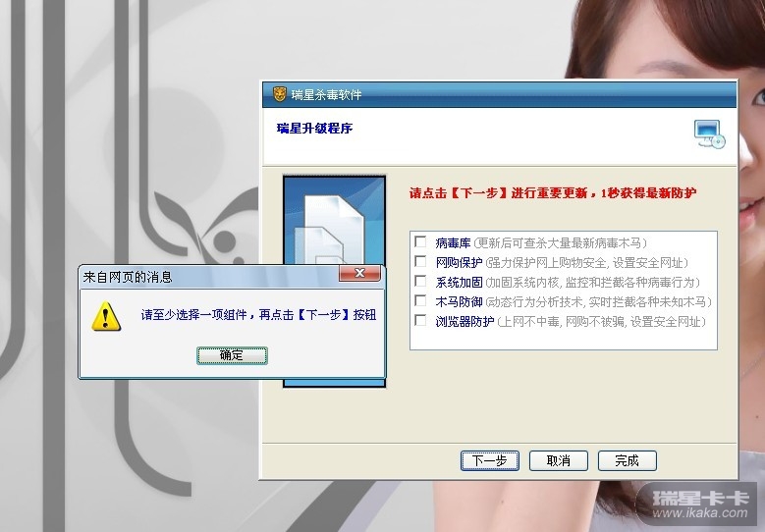Screen dimensions: 765x532
Task: Click the yellow warning icon in message dialog
Action: (x=106, y=316)
